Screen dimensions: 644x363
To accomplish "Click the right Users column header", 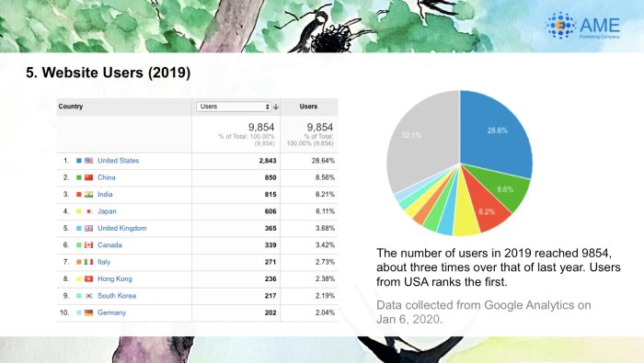I will pos(308,107).
